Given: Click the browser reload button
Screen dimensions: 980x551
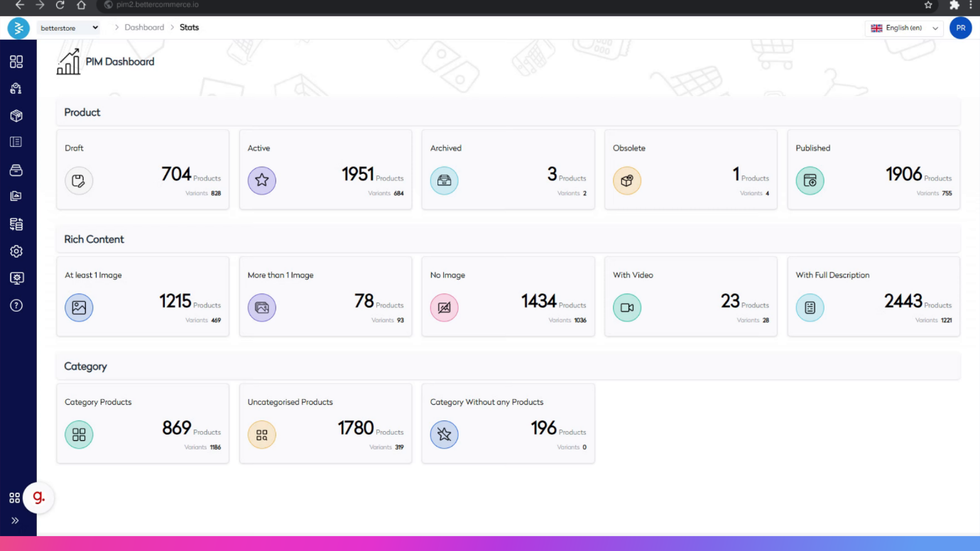Looking at the screenshot, I should point(60,5).
